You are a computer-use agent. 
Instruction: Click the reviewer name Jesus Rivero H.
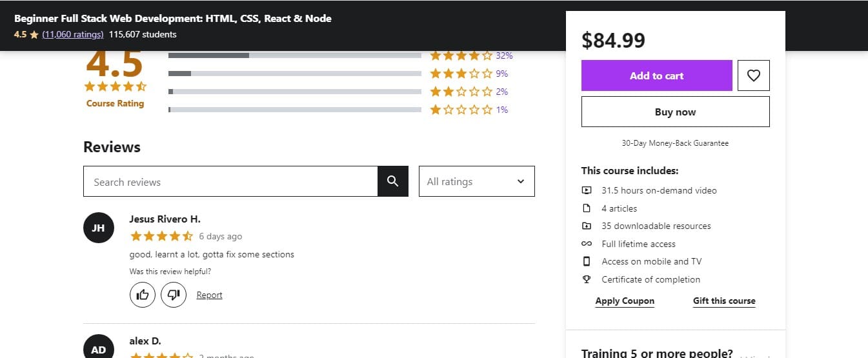pos(165,219)
